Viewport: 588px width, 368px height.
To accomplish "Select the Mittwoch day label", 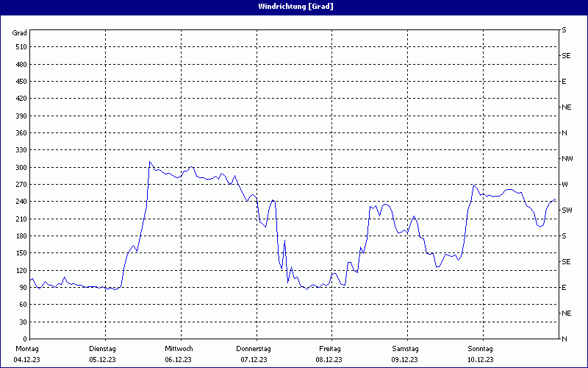I will (x=179, y=349).
